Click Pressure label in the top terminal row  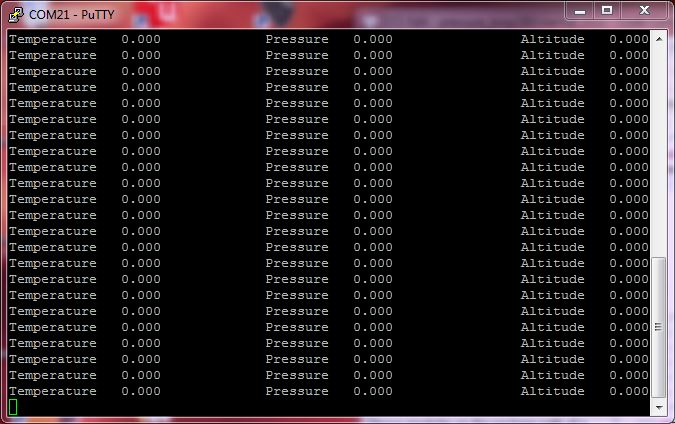click(x=297, y=39)
